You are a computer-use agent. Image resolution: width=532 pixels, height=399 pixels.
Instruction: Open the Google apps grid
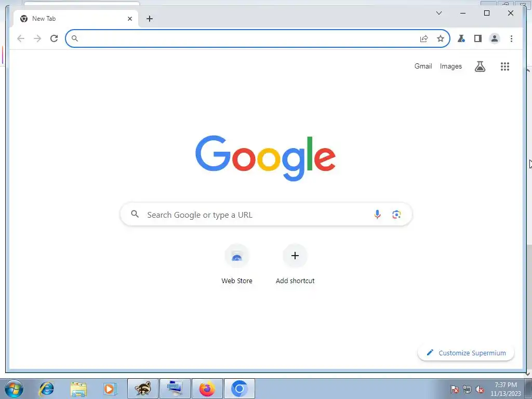[x=505, y=66]
